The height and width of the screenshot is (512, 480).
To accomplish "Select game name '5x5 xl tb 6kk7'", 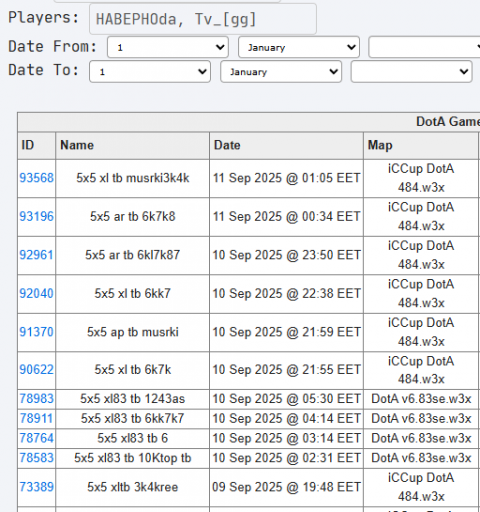I will click(133, 294).
